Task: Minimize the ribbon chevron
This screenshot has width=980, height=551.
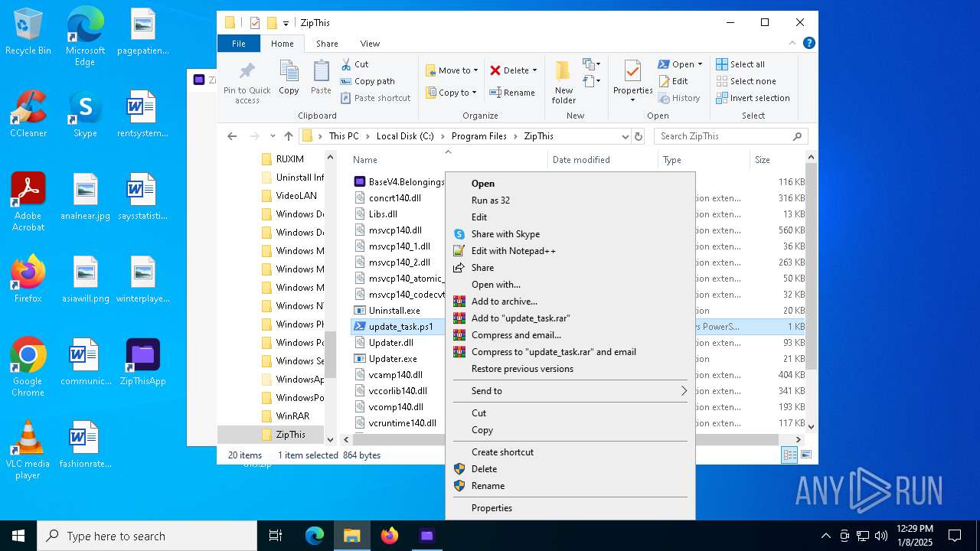Action: [791, 44]
